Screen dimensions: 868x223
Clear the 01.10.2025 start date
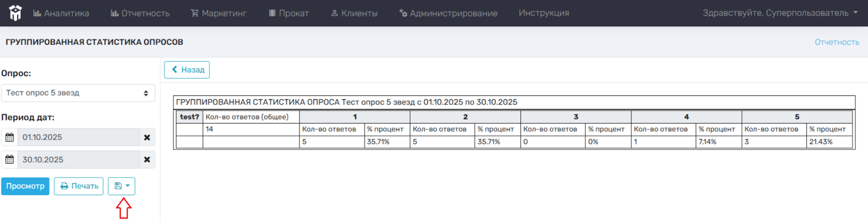point(147,137)
